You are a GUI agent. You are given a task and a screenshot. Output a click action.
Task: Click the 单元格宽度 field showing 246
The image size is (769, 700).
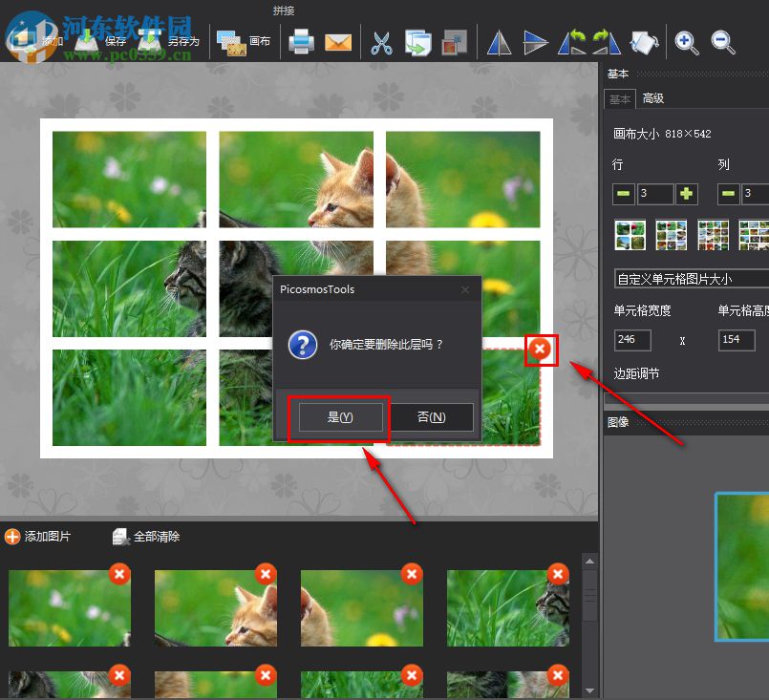tap(632, 340)
